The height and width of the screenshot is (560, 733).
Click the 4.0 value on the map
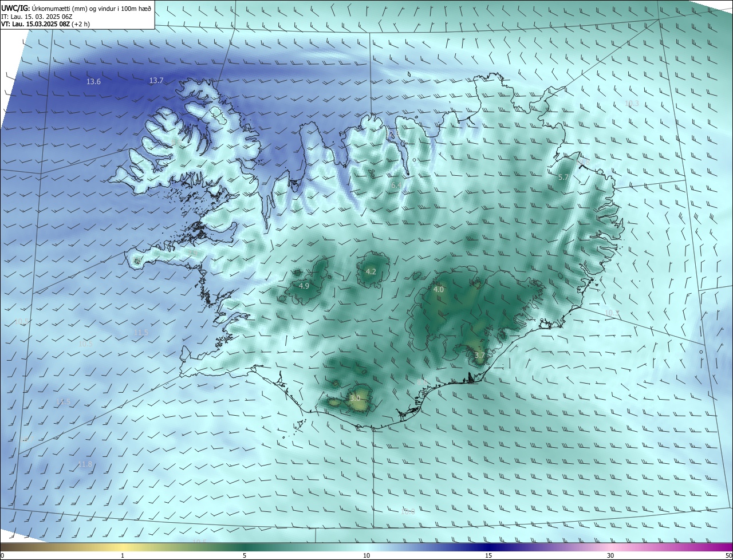click(438, 290)
